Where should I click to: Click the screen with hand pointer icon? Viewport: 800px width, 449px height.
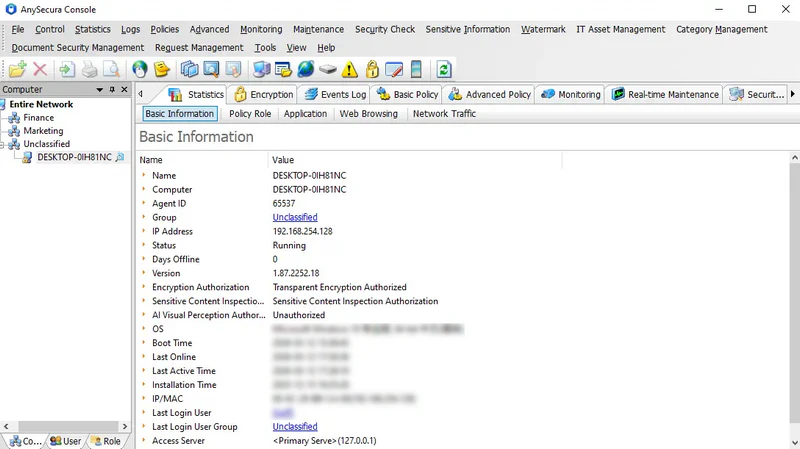pos(233,69)
